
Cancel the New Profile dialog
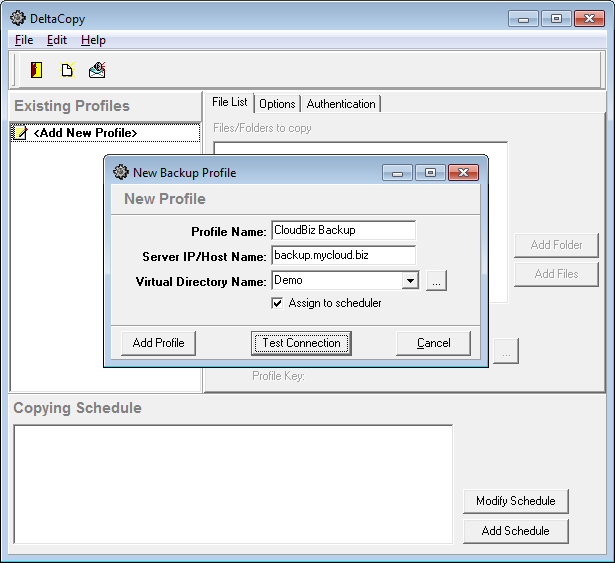[433, 343]
